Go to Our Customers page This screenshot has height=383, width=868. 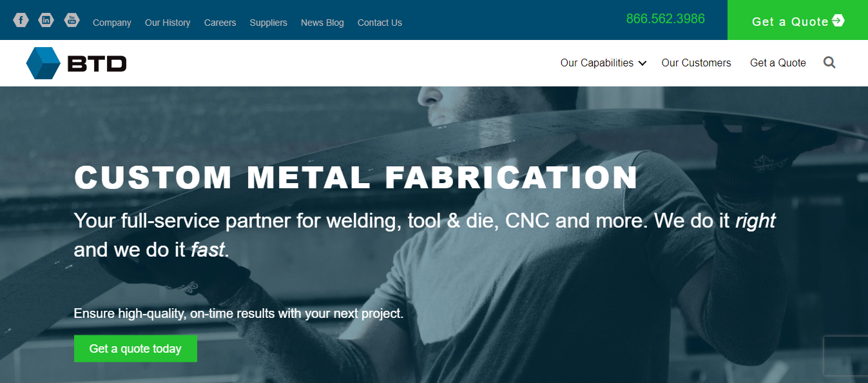tap(696, 63)
